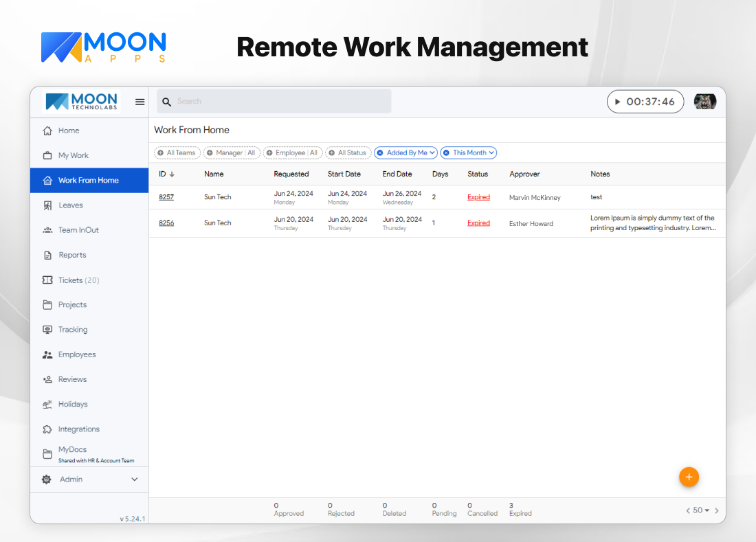This screenshot has height=542, width=756.
Task: Sort by the ID column header
Action: coord(166,174)
